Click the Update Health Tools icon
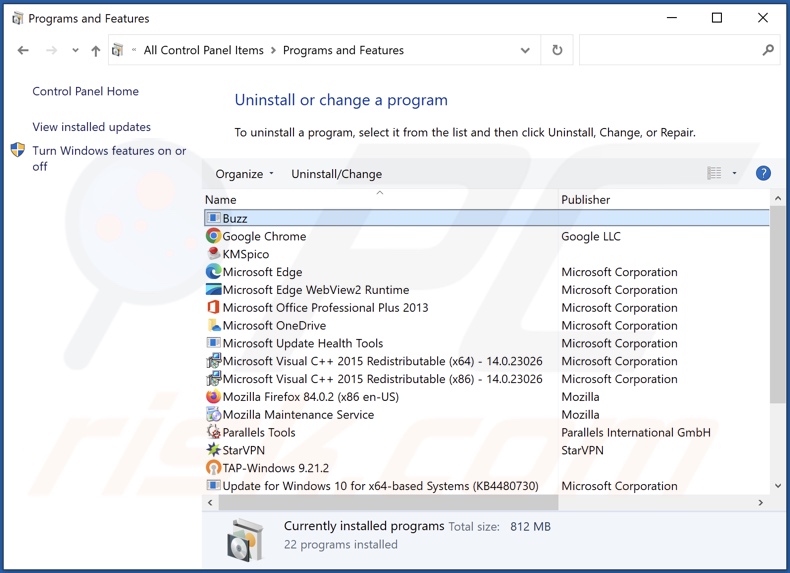 pos(214,343)
